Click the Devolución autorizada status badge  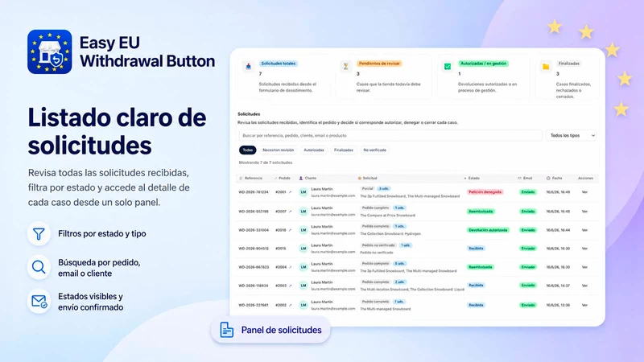pos(488,230)
